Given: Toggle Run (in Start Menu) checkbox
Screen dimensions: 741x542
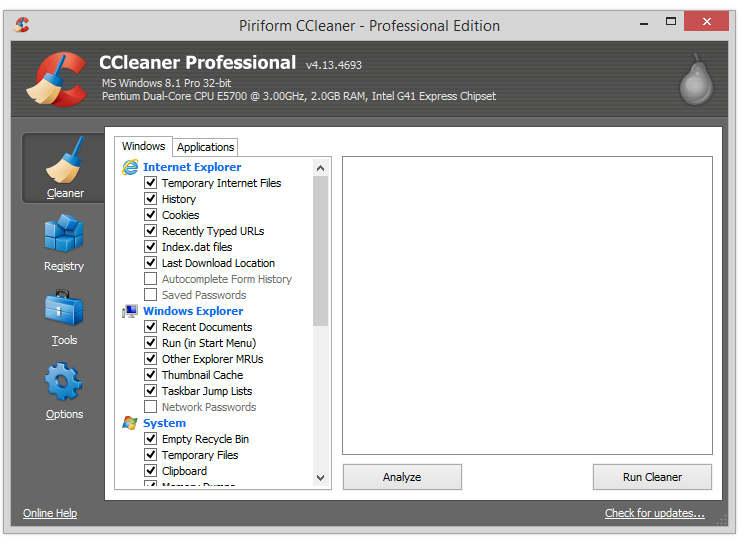Looking at the screenshot, I should point(151,343).
